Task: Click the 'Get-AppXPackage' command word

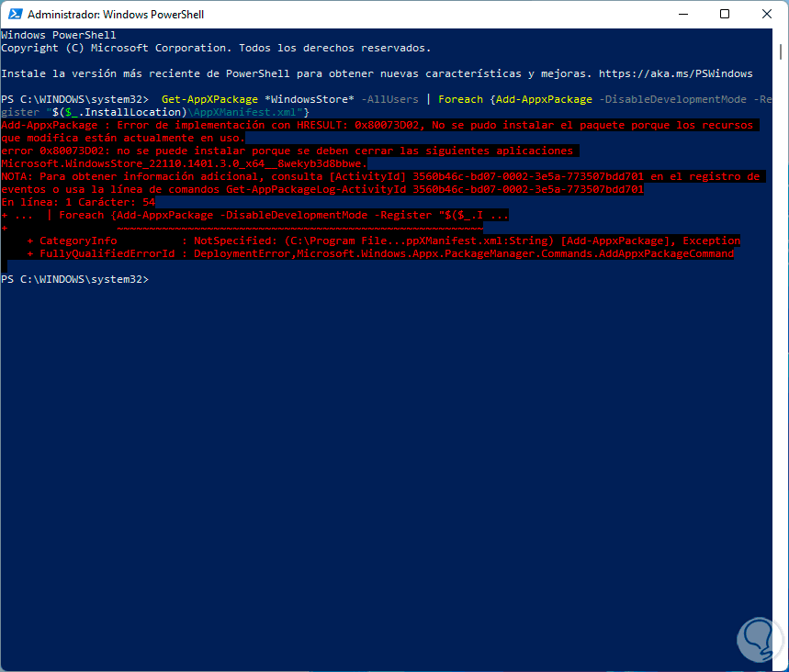Action: click(209, 99)
